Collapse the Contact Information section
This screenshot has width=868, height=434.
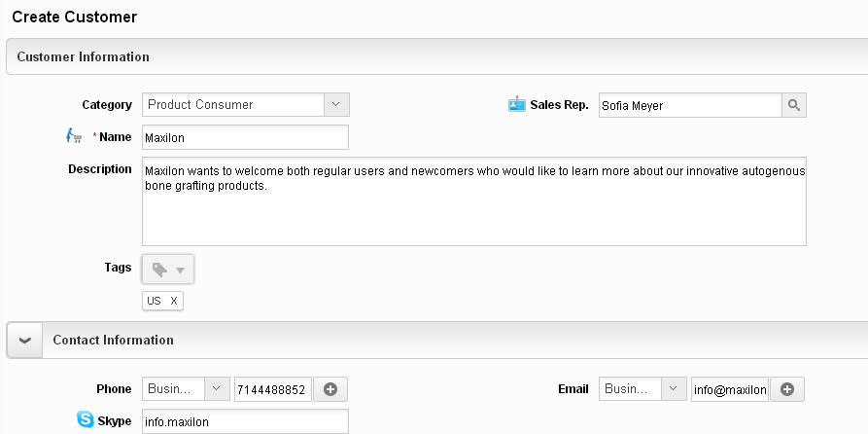(x=24, y=341)
